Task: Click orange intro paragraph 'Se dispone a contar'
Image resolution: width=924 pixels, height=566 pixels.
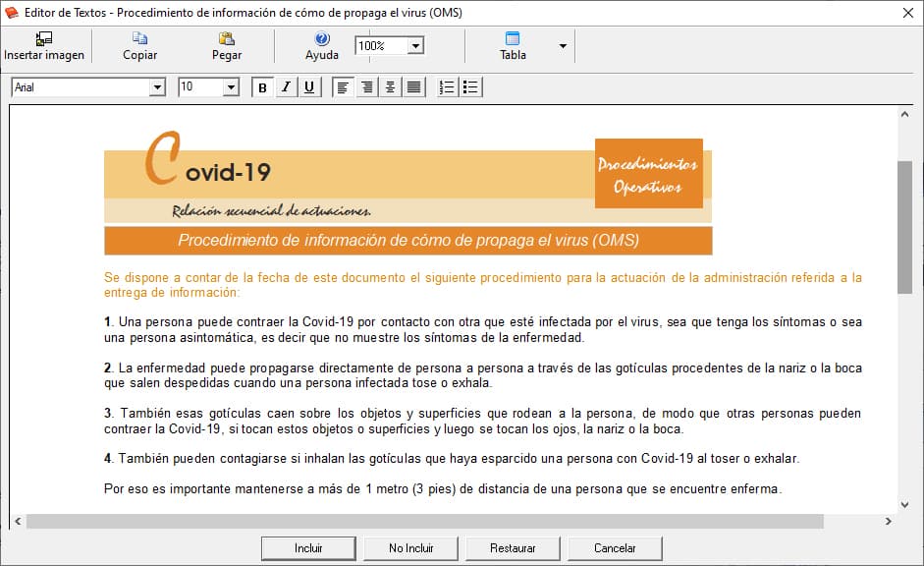Action: click(483, 285)
